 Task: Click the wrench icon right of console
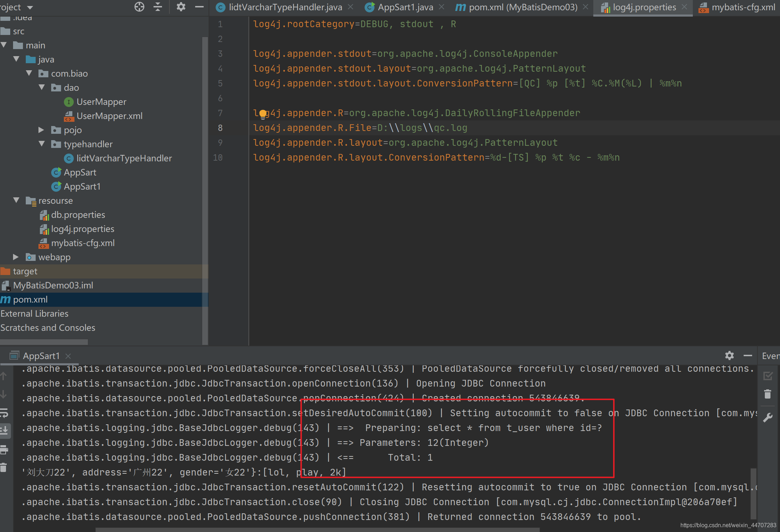(x=768, y=418)
